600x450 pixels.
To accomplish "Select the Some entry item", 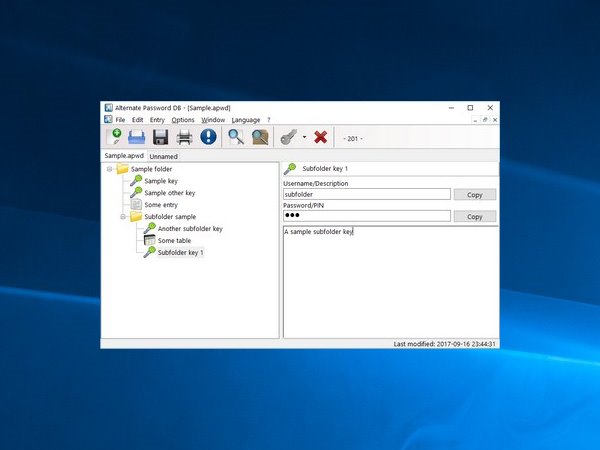I will [x=161, y=205].
